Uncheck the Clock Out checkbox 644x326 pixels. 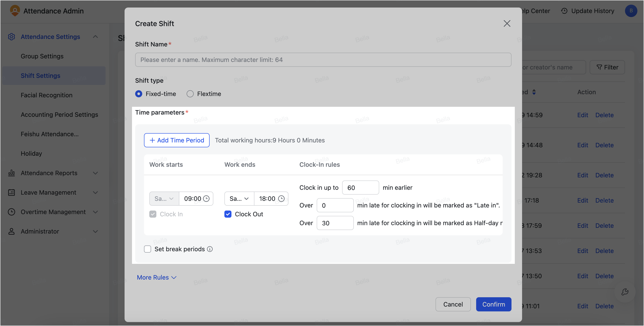(x=228, y=214)
